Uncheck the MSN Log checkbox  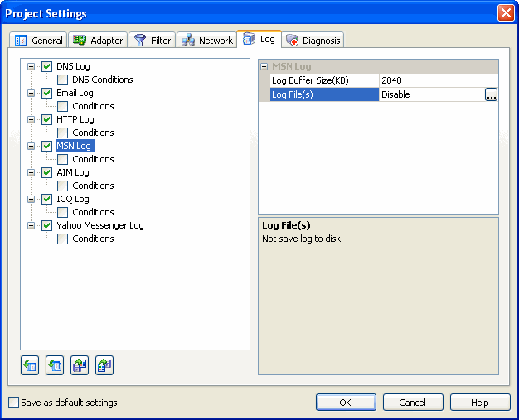click(x=46, y=146)
